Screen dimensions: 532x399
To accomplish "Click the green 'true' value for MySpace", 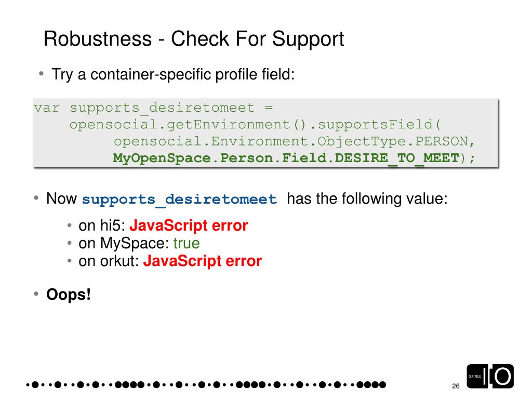I will point(187,243).
